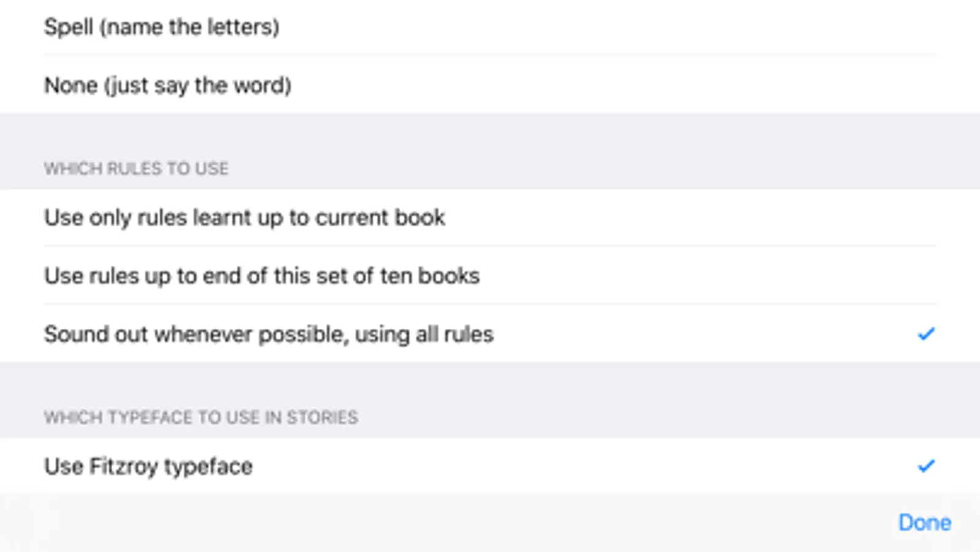The image size is (980, 552).
Task: Select "Use only rules learnt up to current book"
Action: (x=245, y=217)
